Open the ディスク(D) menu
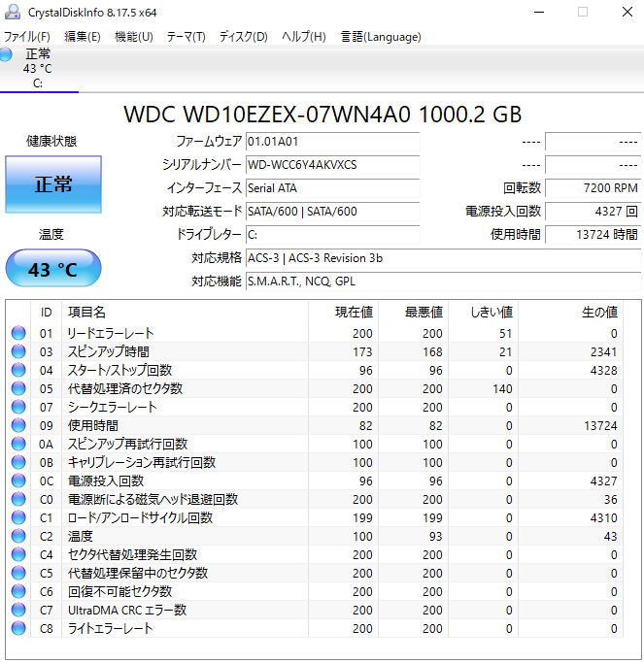 click(243, 37)
